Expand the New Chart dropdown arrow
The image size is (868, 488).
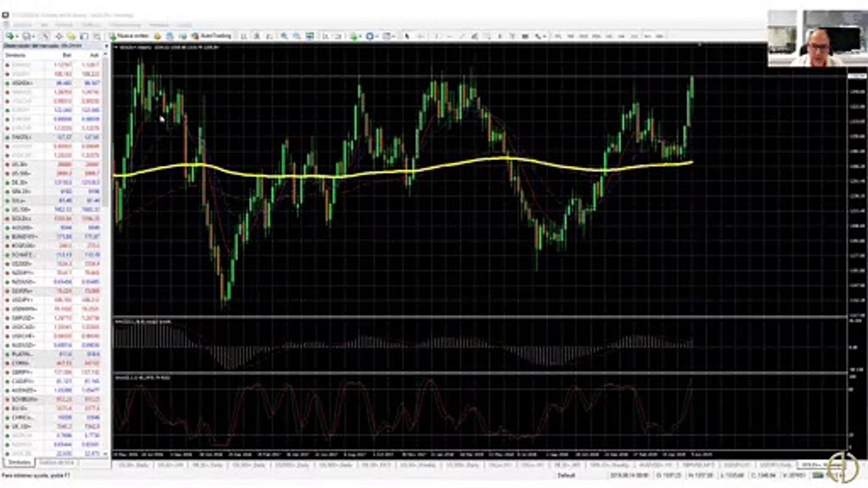16,36
